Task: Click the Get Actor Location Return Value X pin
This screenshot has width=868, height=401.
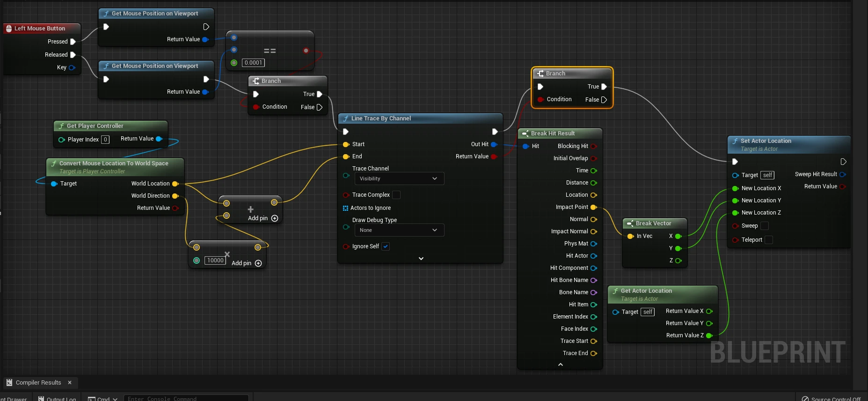Action: click(709, 311)
